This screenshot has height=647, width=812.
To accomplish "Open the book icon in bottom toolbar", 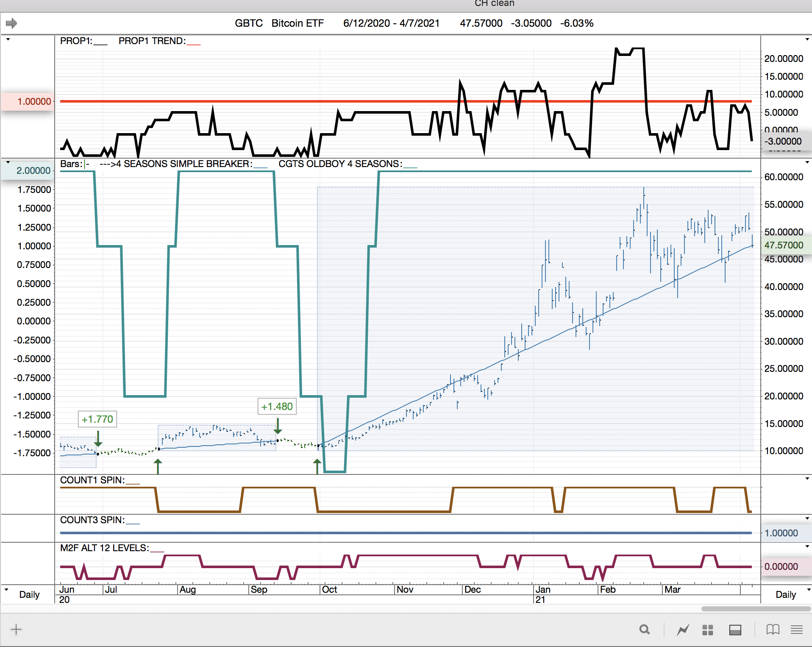I will coord(773,630).
